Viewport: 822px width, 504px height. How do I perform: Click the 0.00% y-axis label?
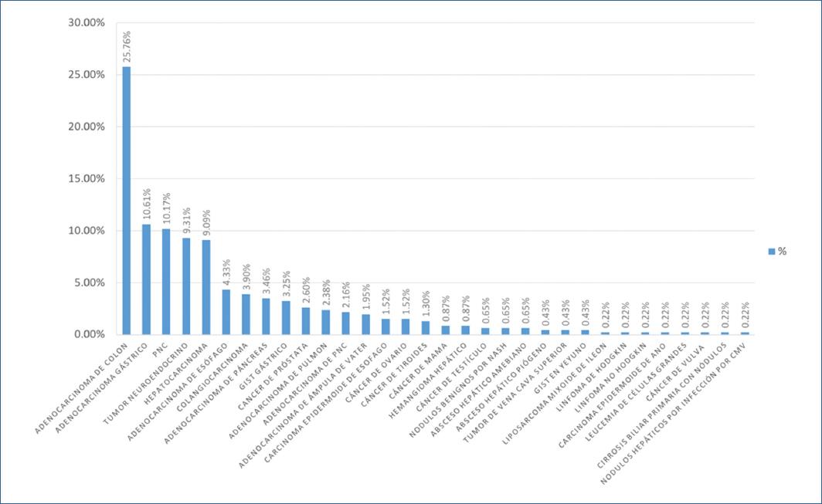(x=89, y=334)
